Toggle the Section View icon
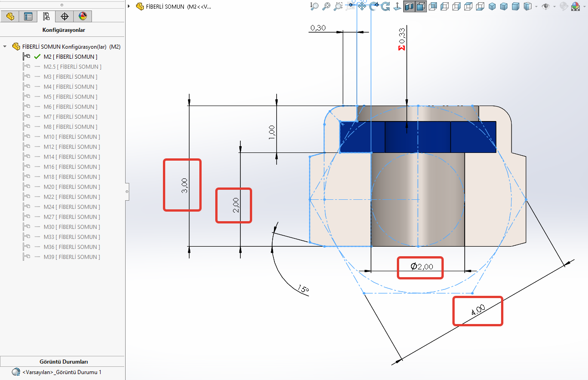This screenshot has height=380, width=588. (409, 6)
